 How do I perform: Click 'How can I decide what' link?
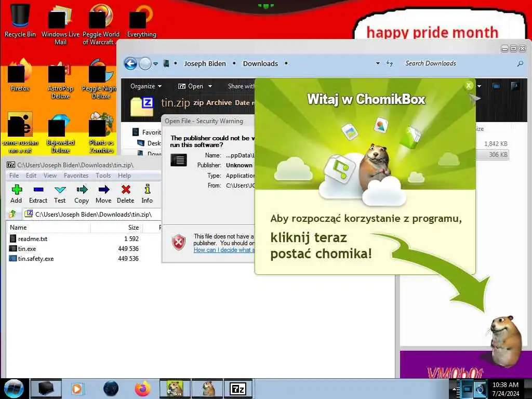pos(223,250)
